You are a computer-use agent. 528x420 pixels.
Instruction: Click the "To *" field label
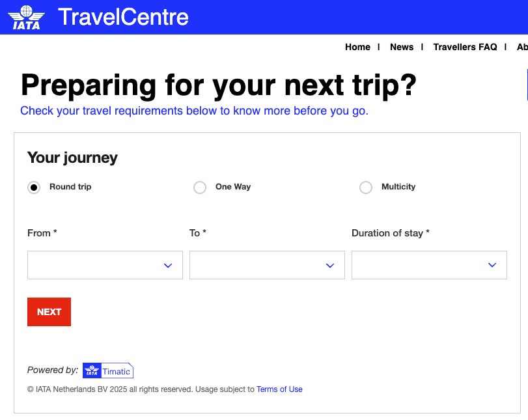[198, 233]
